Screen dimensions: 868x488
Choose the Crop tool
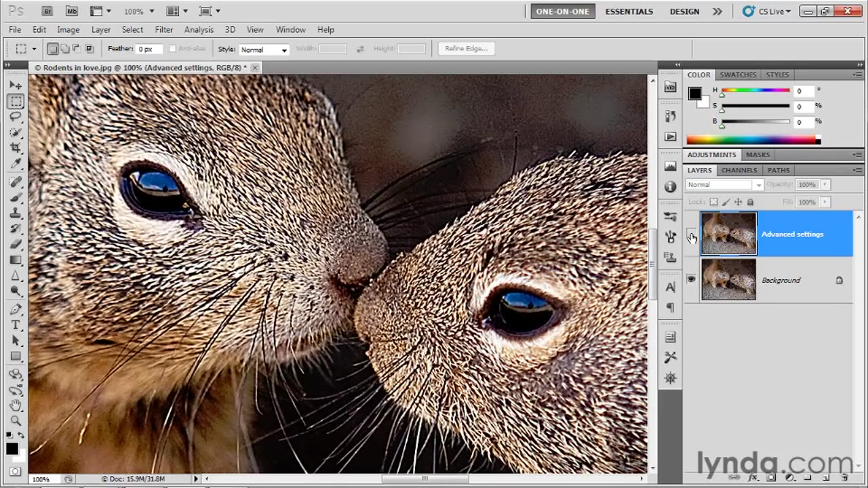tap(16, 148)
